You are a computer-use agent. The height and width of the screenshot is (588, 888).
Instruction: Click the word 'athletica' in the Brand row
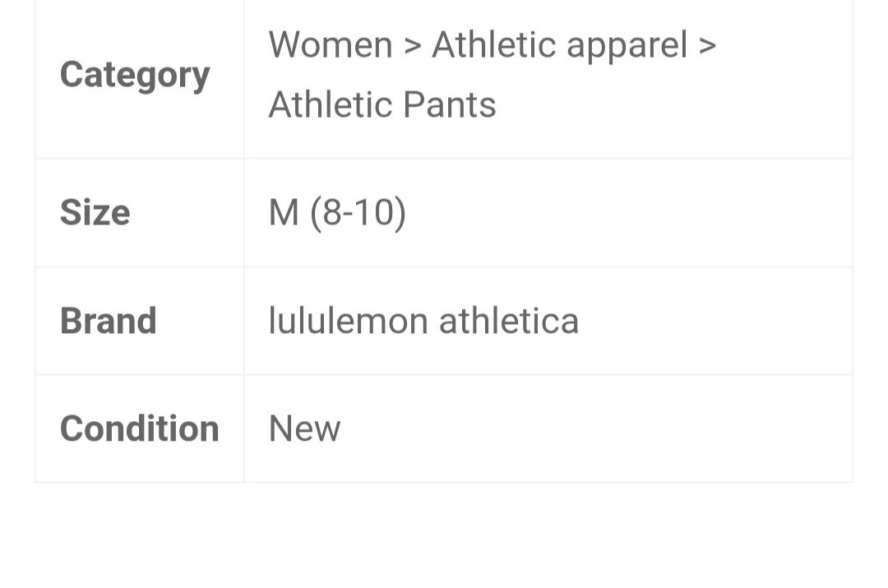pyautogui.click(x=508, y=321)
